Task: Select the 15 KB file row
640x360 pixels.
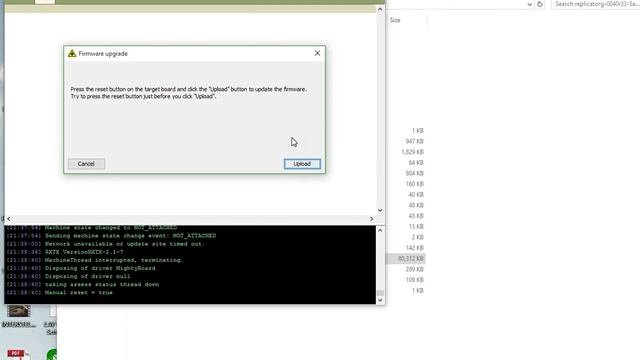Action: tap(416, 227)
